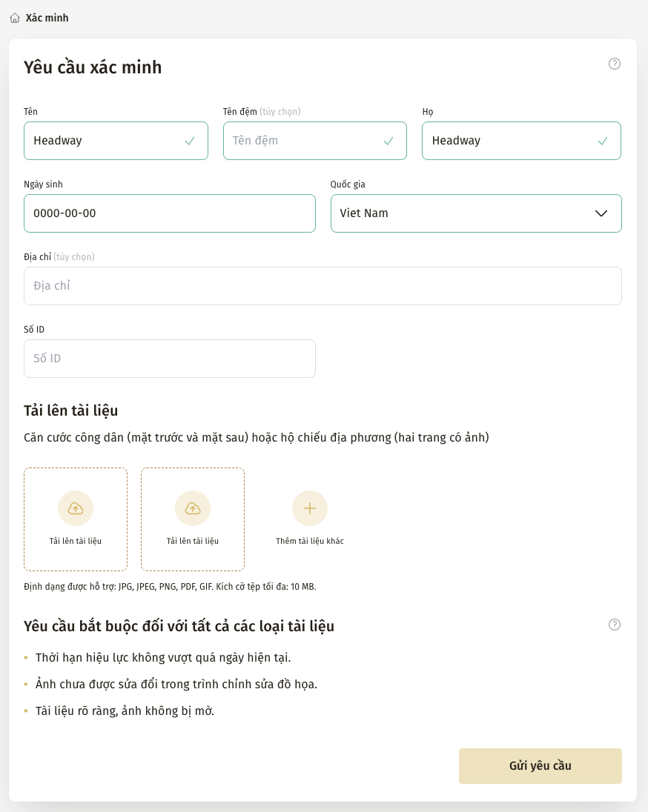Focus the Số ID input box
The width and height of the screenshot is (648, 812).
[169, 359]
